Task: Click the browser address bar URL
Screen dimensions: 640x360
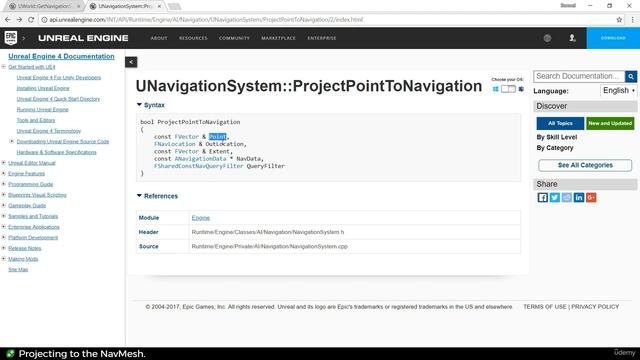Action: [206, 20]
